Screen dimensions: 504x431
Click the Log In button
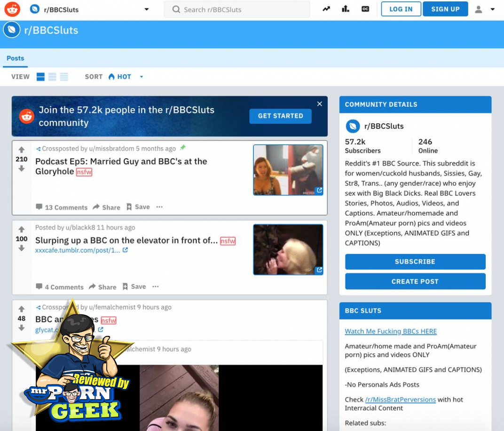click(401, 9)
